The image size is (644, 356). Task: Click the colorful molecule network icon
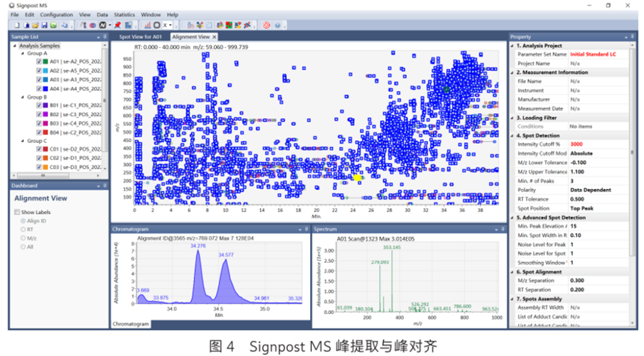tap(200, 25)
